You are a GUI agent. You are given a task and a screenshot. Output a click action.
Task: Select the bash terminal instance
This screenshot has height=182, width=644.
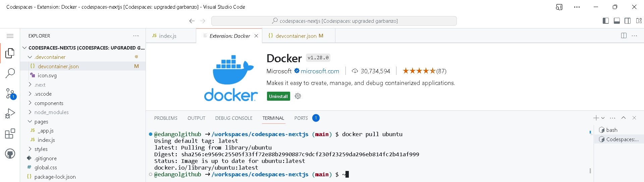[x=619, y=130]
